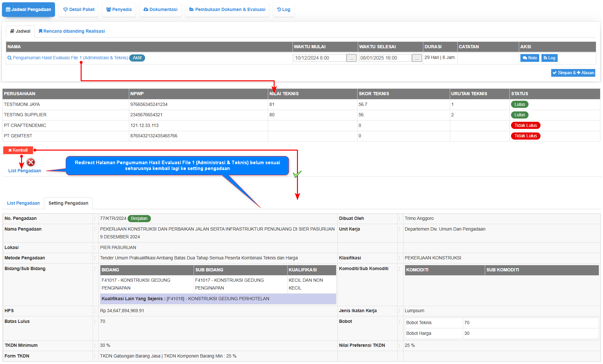The image size is (603, 364).
Task: Click the Waktu Mulai date field
Action: coord(320,58)
